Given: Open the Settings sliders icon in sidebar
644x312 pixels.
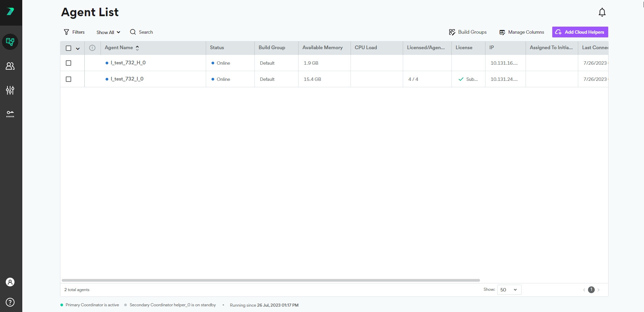Looking at the screenshot, I should [10, 90].
